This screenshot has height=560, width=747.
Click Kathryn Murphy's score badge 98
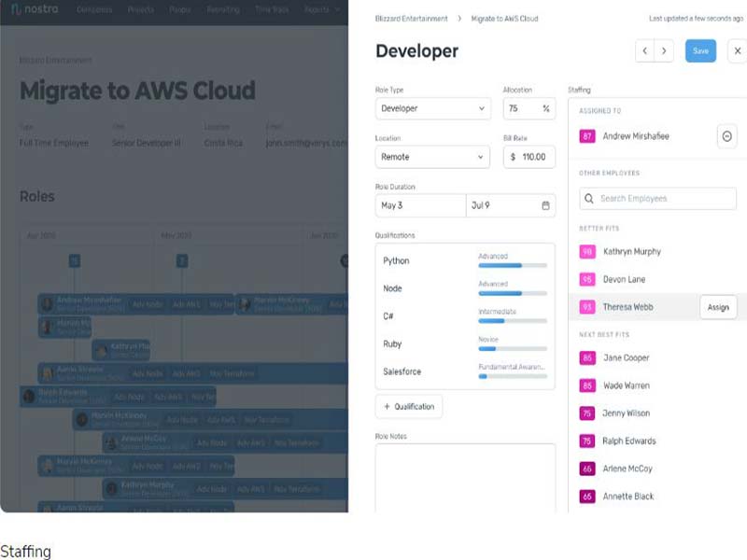pos(587,252)
